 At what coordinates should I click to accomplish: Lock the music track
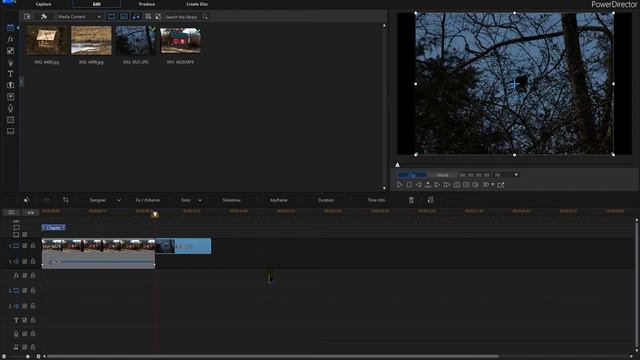(33, 347)
